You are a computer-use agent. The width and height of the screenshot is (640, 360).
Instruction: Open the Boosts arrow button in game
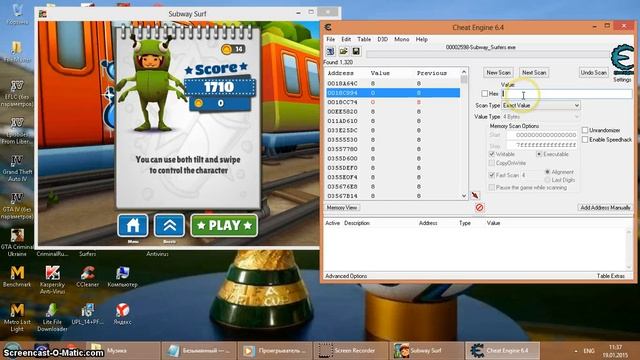point(169,225)
